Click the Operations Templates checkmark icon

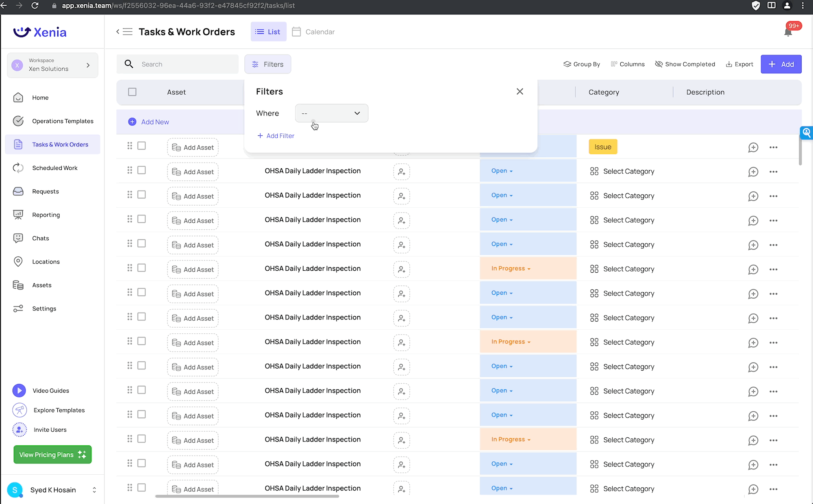click(x=18, y=121)
